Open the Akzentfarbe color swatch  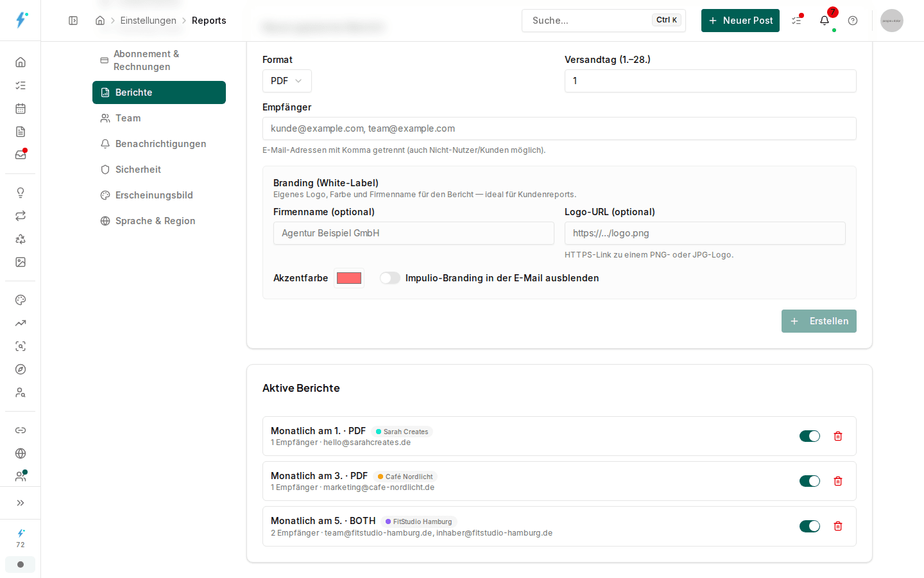click(x=349, y=278)
